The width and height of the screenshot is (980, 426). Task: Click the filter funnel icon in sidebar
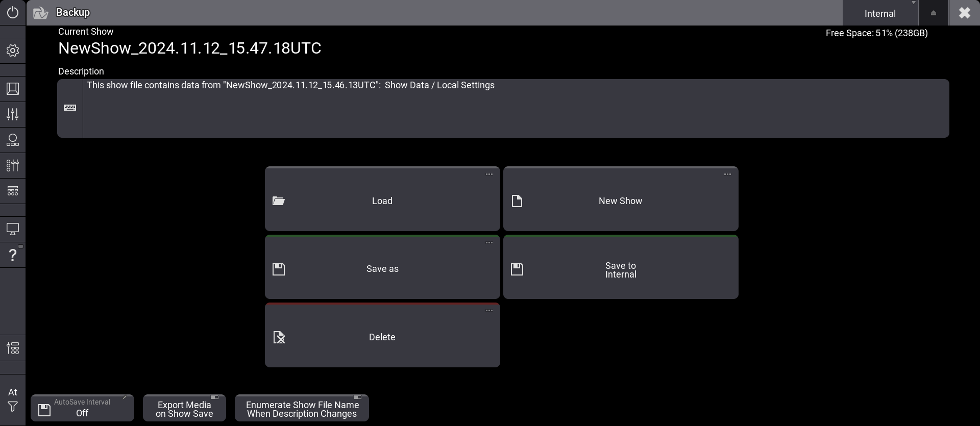pos(13,407)
